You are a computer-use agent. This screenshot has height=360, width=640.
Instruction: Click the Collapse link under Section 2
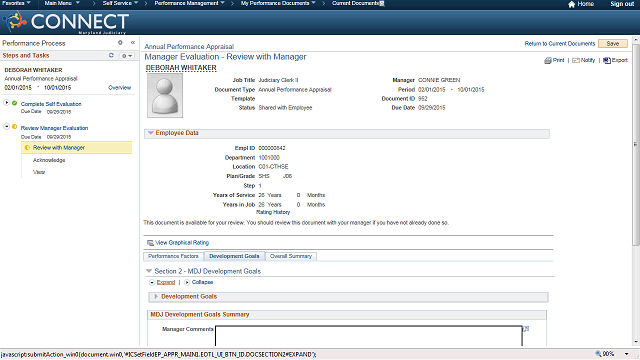pyautogui.click(x=202, y=282)
